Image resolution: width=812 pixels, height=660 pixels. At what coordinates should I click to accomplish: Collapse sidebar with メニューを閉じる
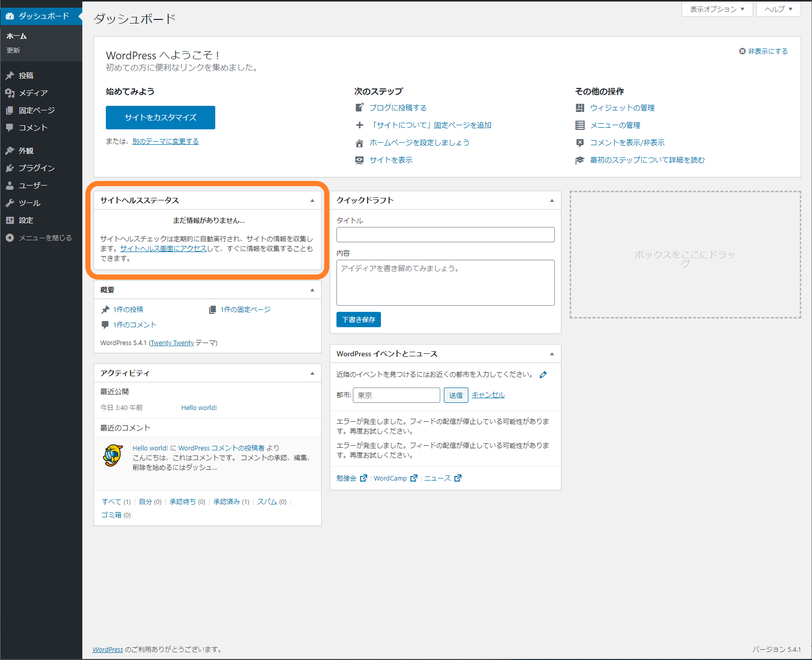coord(41,238)
